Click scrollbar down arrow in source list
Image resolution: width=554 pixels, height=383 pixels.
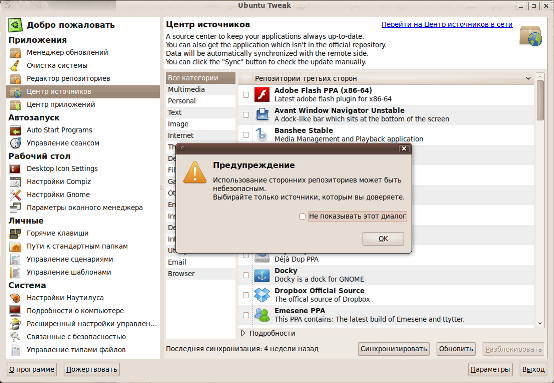540,323
